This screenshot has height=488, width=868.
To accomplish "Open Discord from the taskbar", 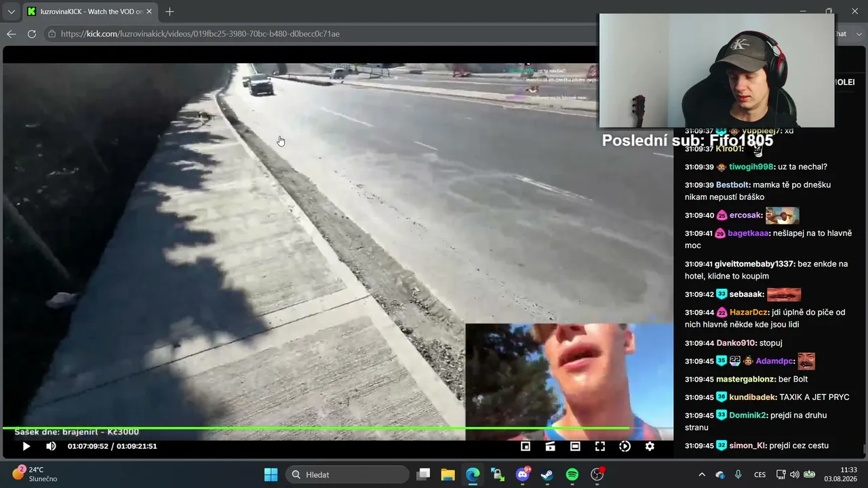I will point(522,474).
